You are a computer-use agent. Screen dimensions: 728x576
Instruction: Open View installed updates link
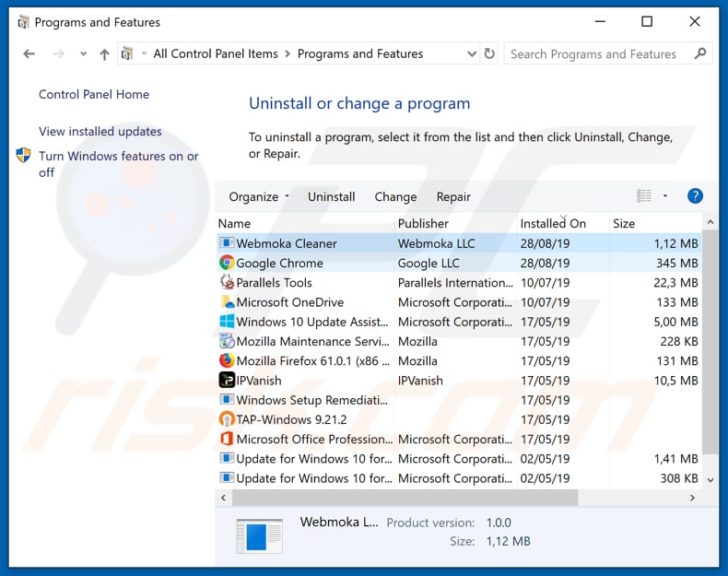coord(100,132)
